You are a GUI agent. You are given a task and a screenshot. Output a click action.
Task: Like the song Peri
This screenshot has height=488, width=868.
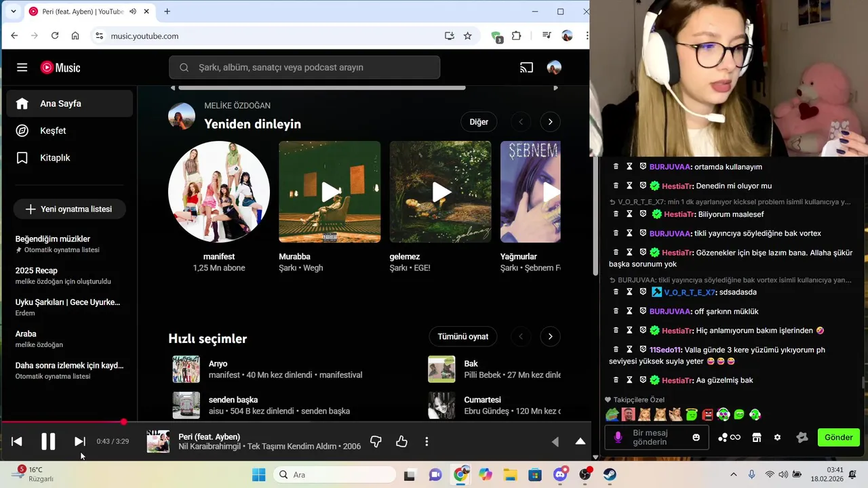click(x=401, y=441)
